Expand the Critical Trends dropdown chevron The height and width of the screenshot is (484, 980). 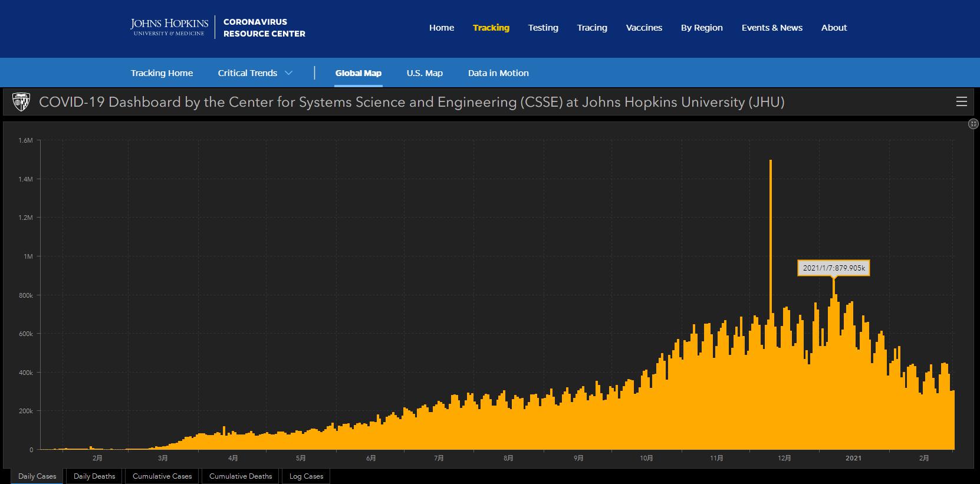pos(288,73)
